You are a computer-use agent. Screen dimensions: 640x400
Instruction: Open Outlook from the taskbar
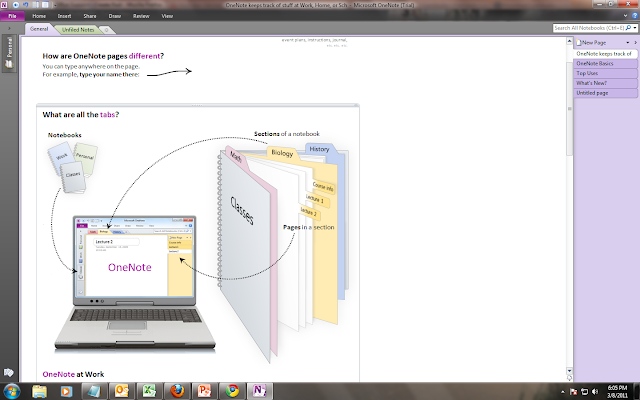pos(122,391)
